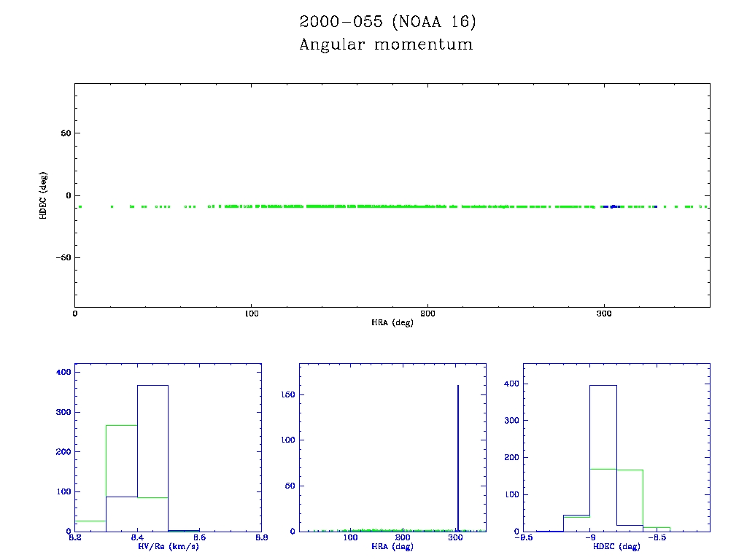
Task: Click the plot title "2000-055 (NOAA 16)"
Action: coord(387,23)
